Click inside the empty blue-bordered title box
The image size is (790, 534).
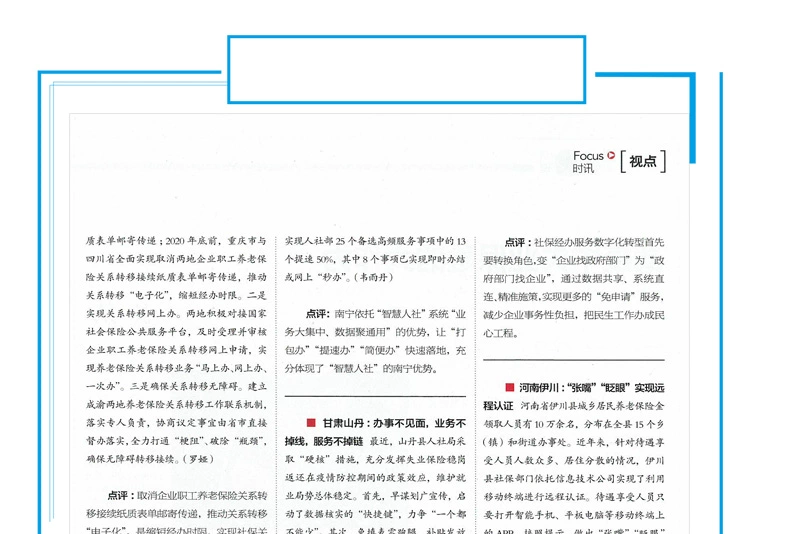(x=405, y=70)
